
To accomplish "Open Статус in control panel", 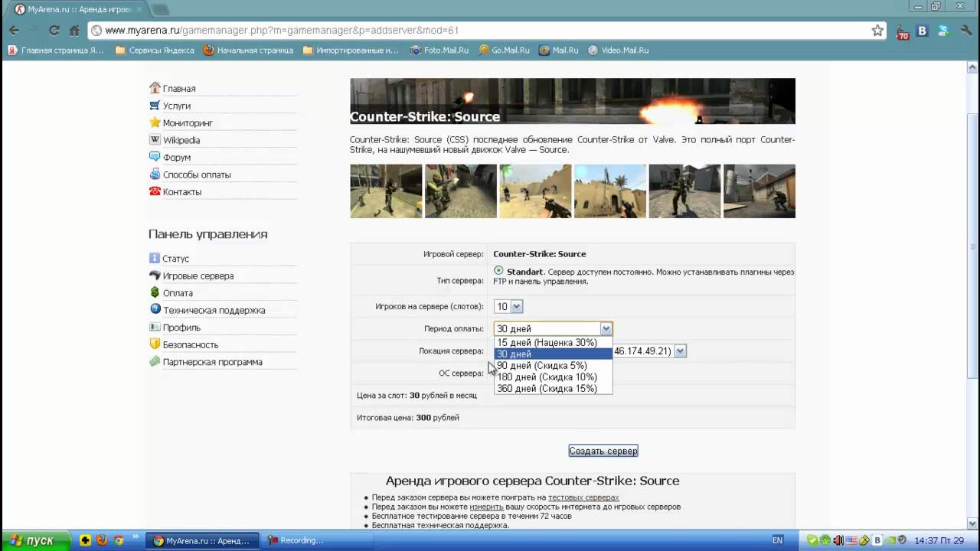I will [169, 259].
